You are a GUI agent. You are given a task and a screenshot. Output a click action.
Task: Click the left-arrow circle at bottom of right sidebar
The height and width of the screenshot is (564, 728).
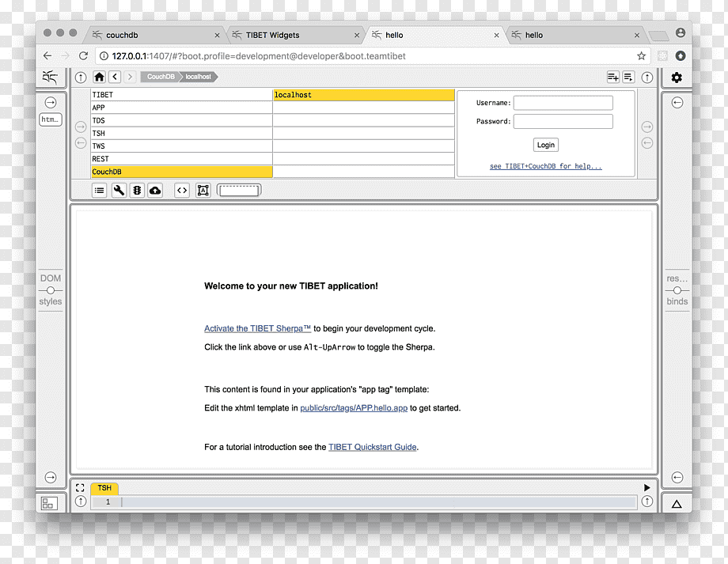[677, 477]
